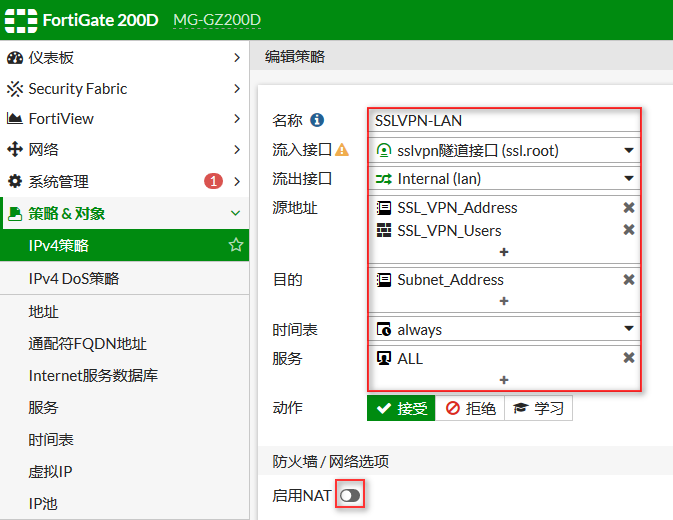Click the network arrows icon
This screenshot has width=673, height=520.
pyautogui.click(x=15, y=149)
